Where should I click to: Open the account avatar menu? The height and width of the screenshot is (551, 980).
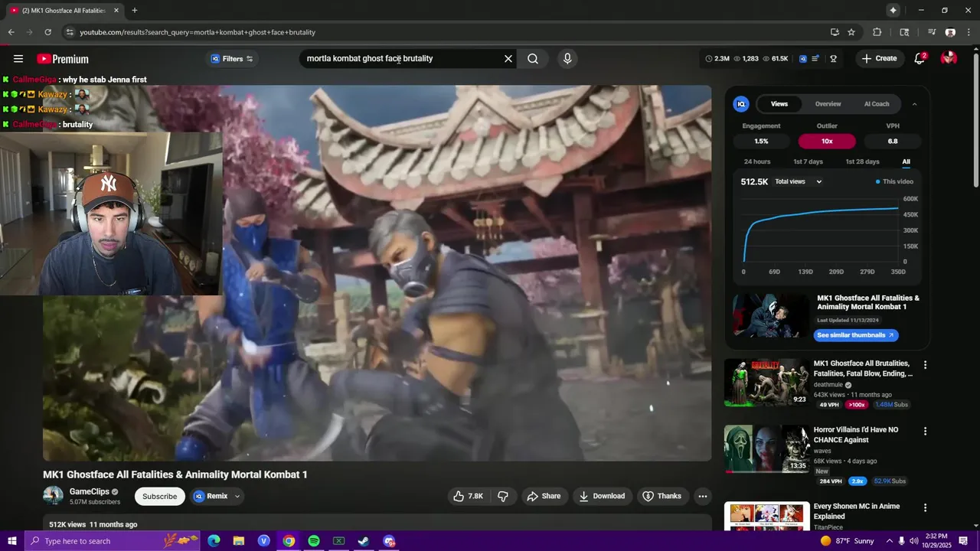[949, 58]
